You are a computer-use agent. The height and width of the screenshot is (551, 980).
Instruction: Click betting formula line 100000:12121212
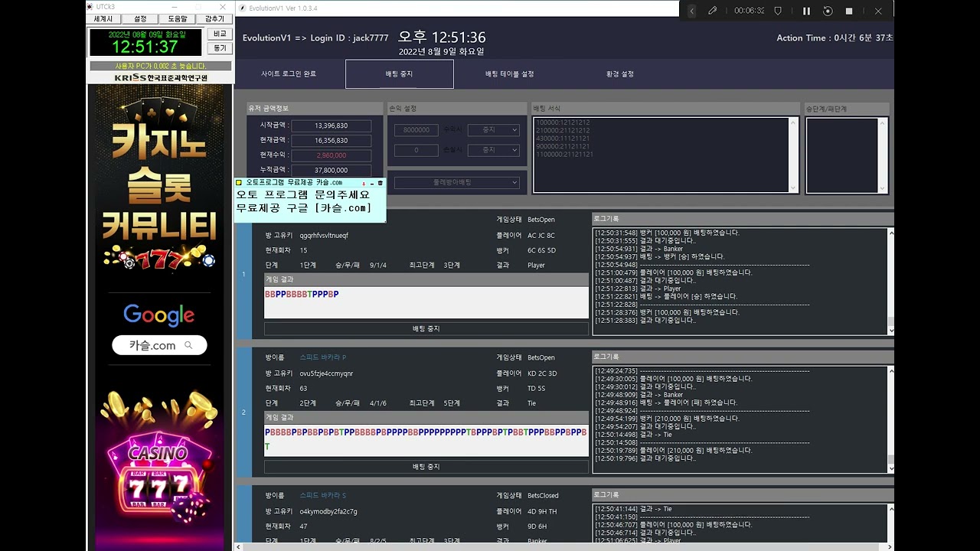tap(563, 122)
